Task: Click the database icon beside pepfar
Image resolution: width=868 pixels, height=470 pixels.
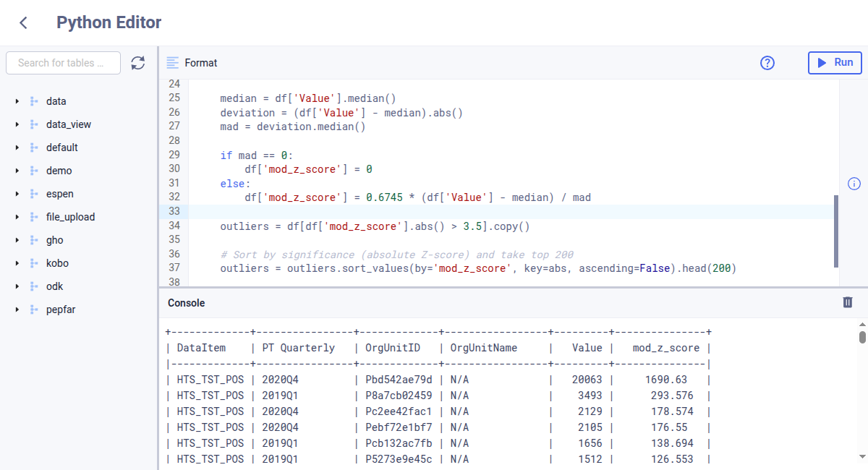Action: [x=35, y=309]
